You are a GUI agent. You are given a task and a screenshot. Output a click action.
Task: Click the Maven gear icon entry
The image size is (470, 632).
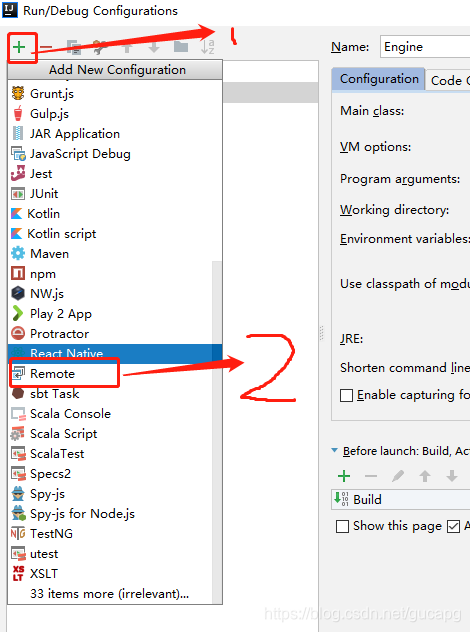[x=18, y=254]
